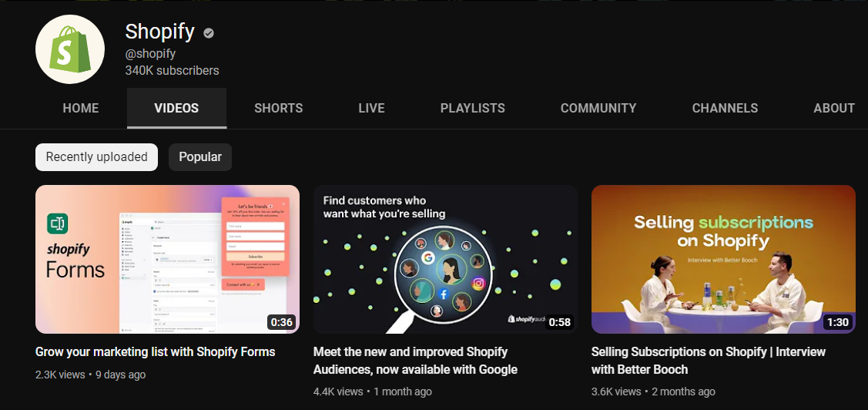Open the LIVE tab
Image resolution: width=868 pixels, height=410 pixels.
pos(371,108)
